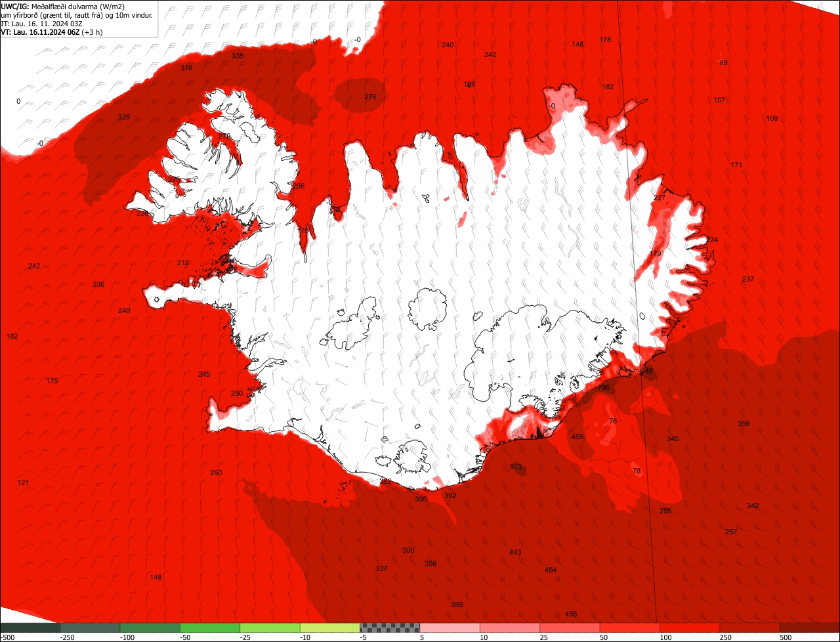840x642 pixels.
Task: Click the '-250' legend scale label
Action: click(x=67, y=637)
